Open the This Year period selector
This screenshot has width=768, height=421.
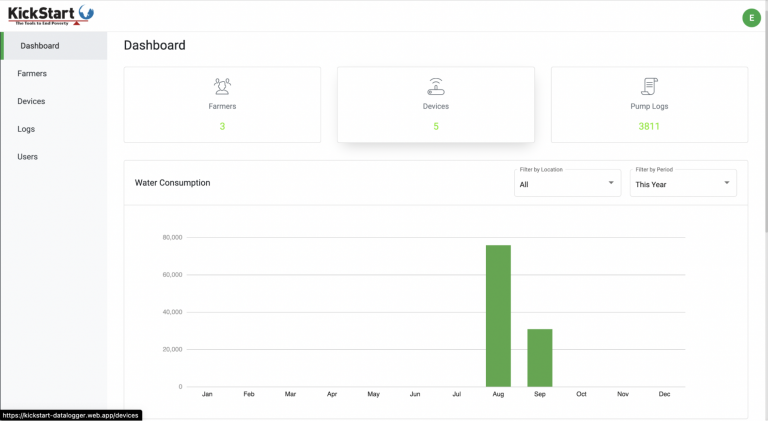coord(683,183)
